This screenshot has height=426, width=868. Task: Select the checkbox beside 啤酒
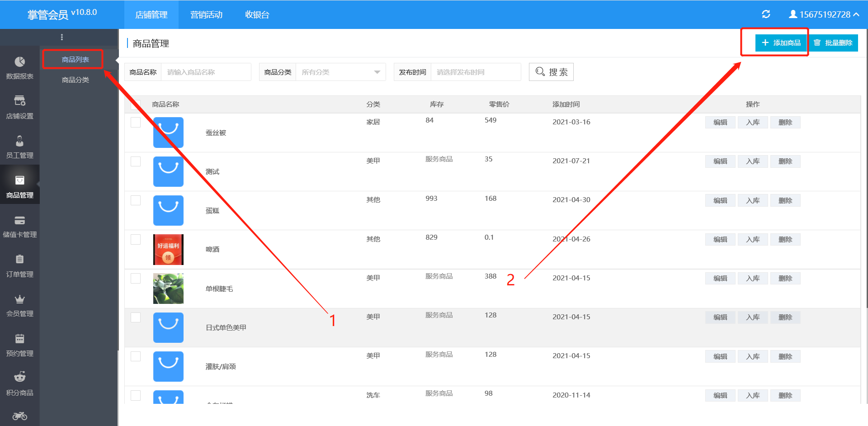(x=136, y=240)
